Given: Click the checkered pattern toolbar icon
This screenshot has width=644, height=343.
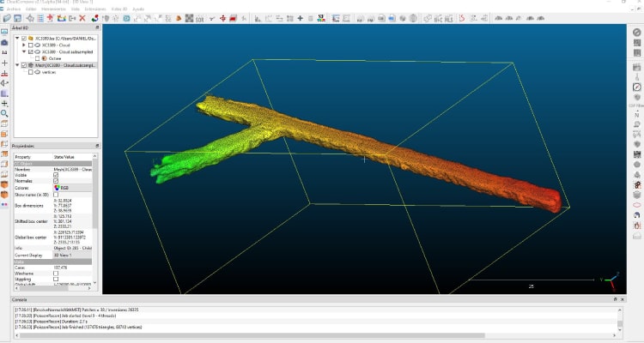Looking at the screenshot, I should (x=190, y=18).
